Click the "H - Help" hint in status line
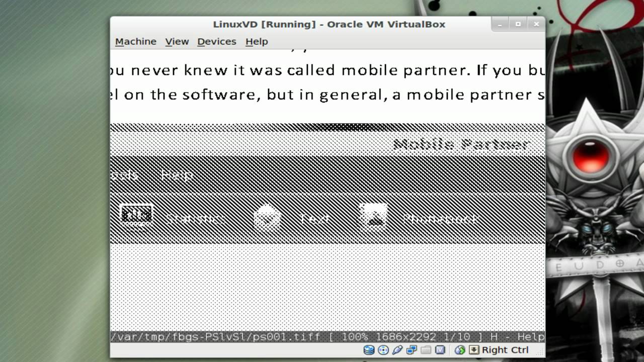The width and height of the screenshot is (644, 362). click(517, 336)
